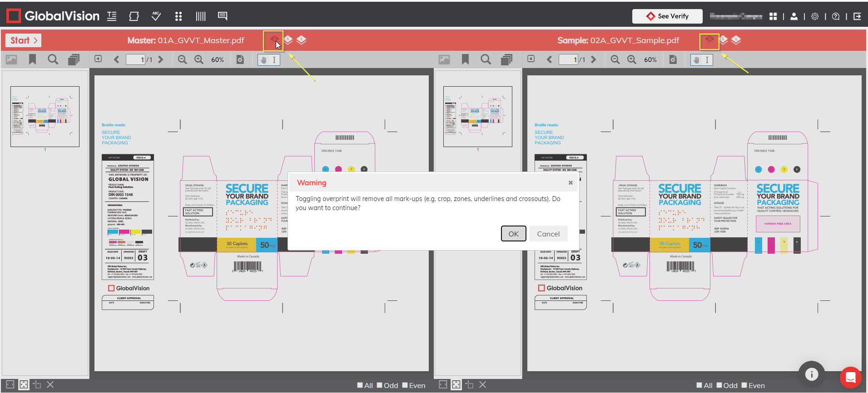The width and height of the screenshot is (868, 393).
Task: Cancel the overprint warning dialog
Action: coord(548,234)
